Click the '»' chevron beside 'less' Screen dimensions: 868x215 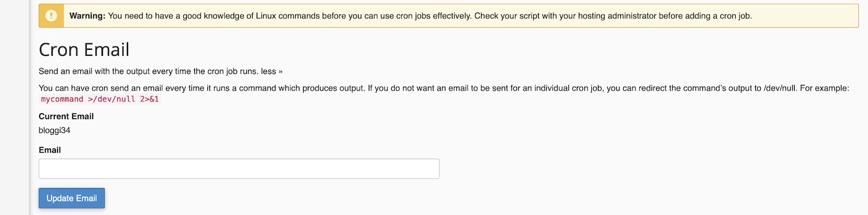pyautogui.click(x=280, y=71)
